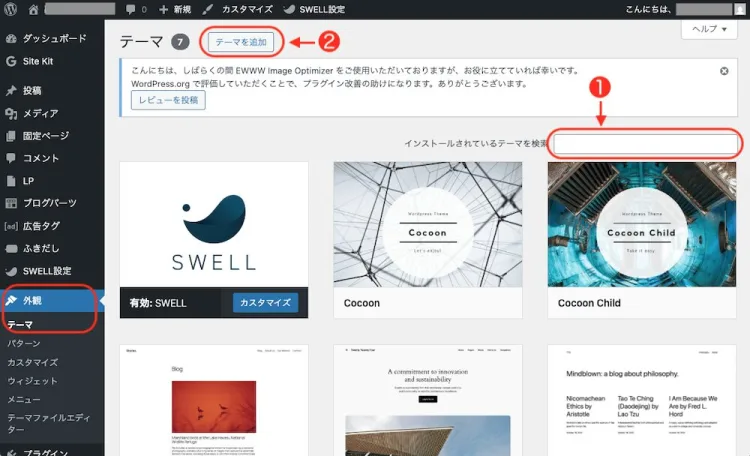Click the theme count badge 7
Image resolution: width=750 pixels, height=456 pixels.
click(x=180, y=42)
